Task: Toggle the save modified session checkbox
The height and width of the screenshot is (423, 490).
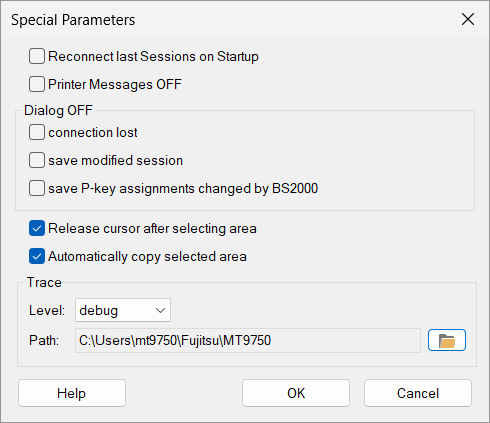Action: point(37,160)
